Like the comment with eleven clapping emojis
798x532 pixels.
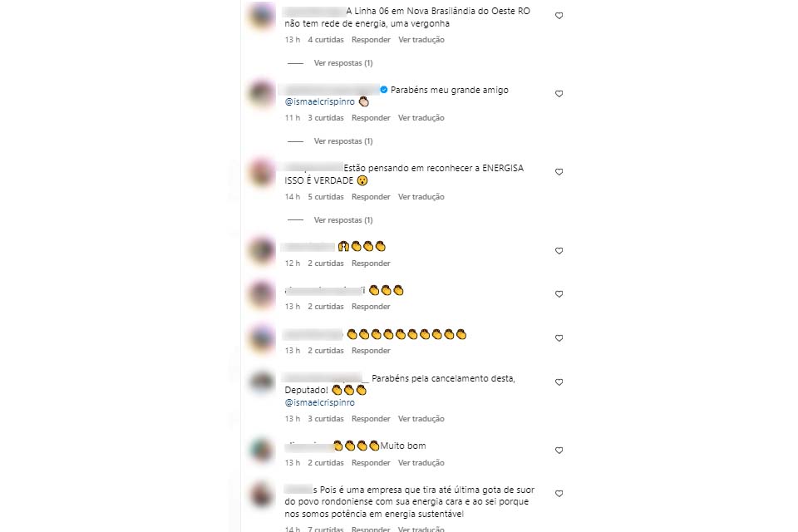[559, 338]
